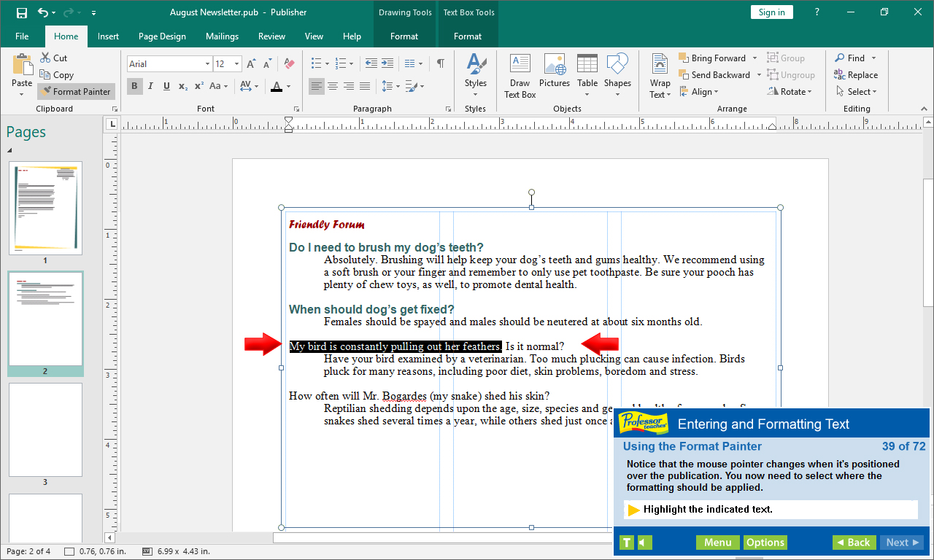This screenshot has width=934, height=560.
Task: Select page 3 thumbnail in Pages panel
Action: 45,430
